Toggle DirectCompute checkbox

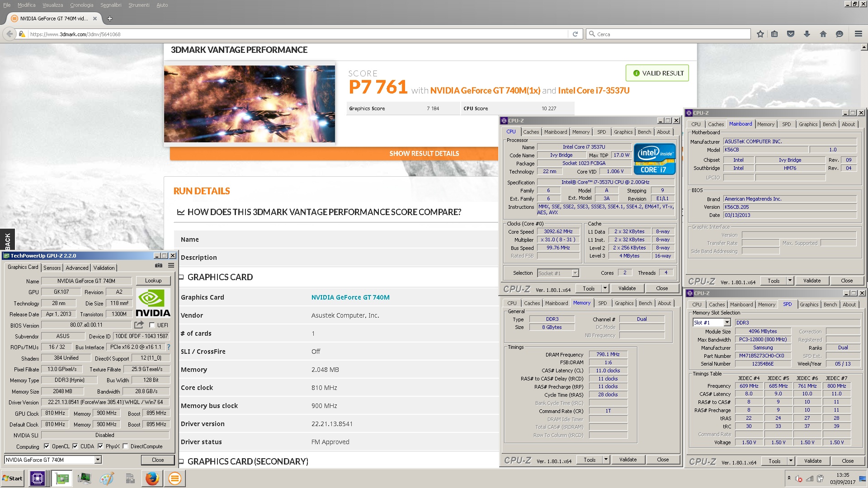(125, 446)
